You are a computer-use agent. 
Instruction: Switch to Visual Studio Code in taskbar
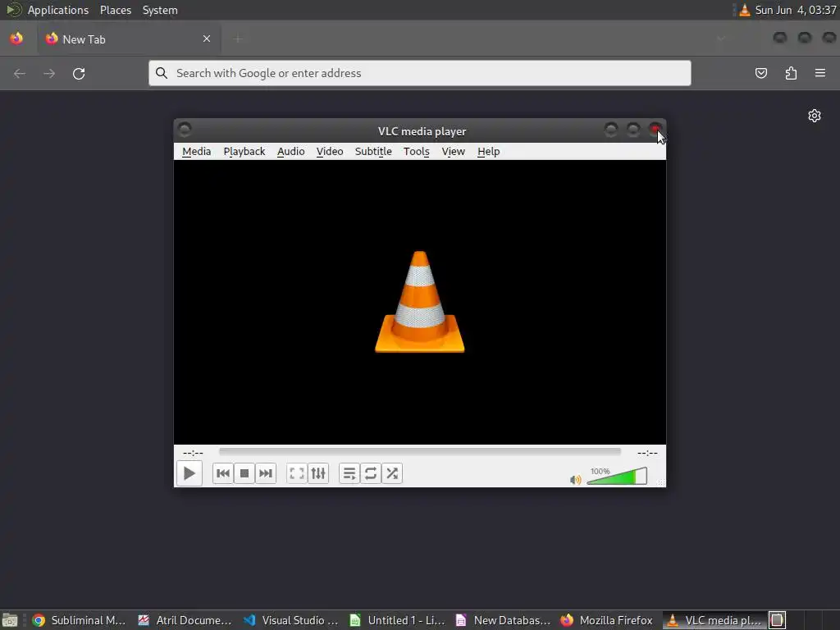click(291, 620)
